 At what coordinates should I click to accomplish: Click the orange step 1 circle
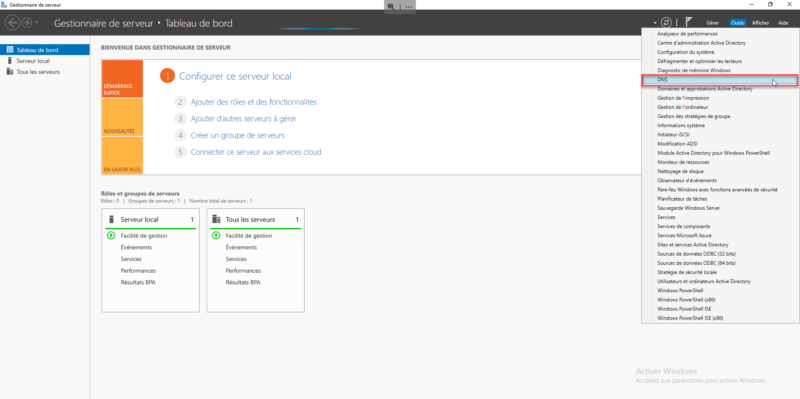coord(167,77)
